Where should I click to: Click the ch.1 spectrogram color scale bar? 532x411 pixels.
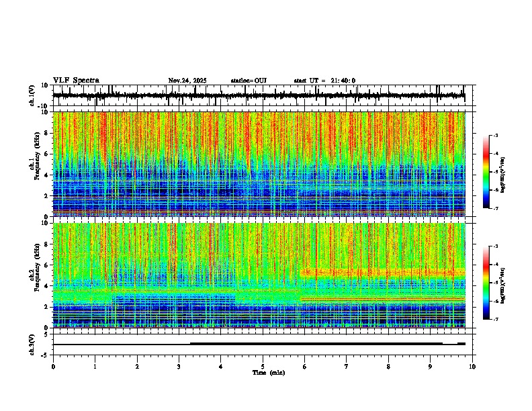pyautogui.click(x=486, y=172)
